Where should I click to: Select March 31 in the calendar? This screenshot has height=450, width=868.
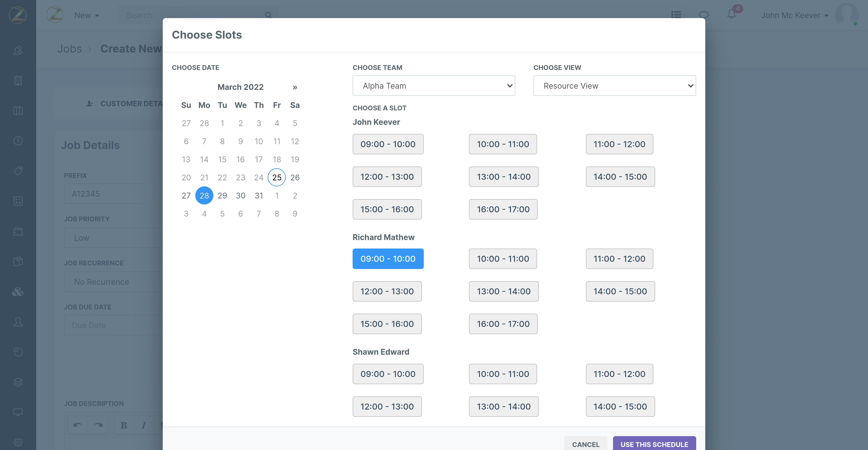(x=258, y=195)
